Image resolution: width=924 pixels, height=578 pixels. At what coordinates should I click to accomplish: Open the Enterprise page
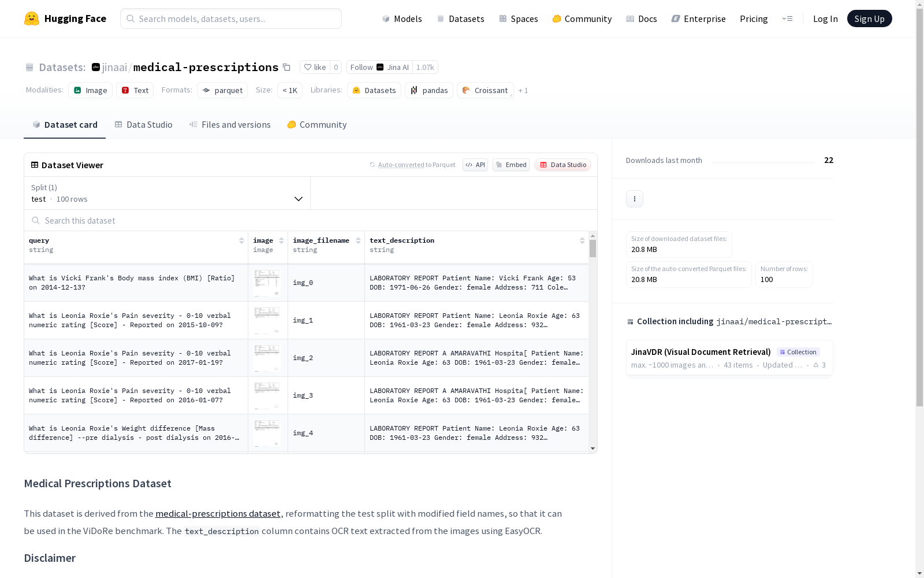click(698, 18)
